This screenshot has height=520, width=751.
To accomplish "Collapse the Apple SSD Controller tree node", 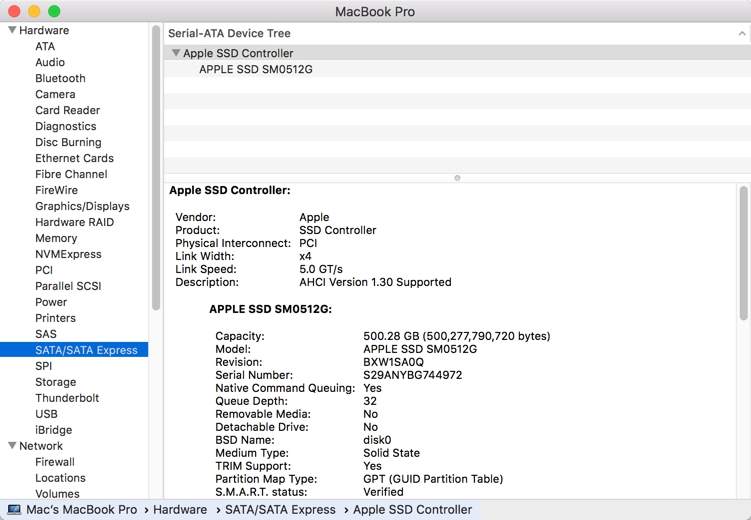I will click(x=176, y=53).
